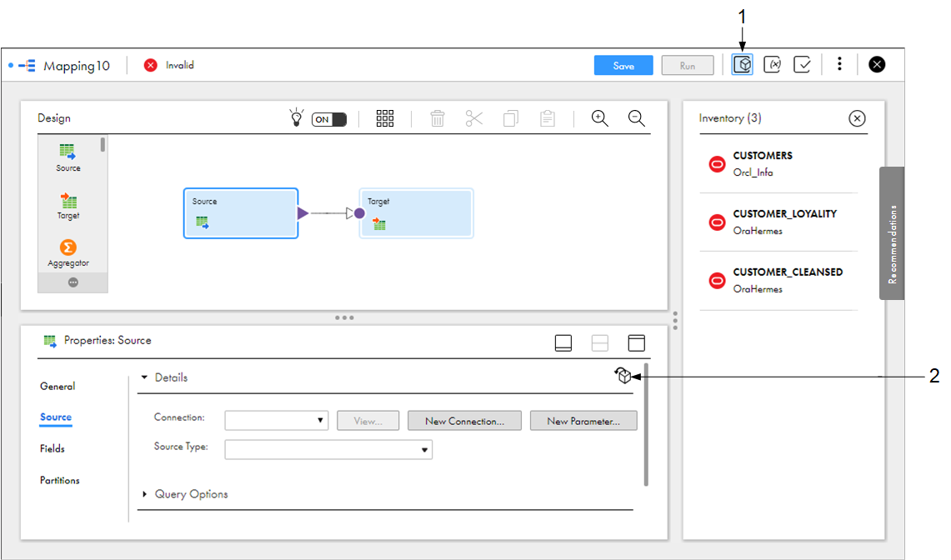
Task: Open the Fields properties tab
Action: tap(53, 448)
